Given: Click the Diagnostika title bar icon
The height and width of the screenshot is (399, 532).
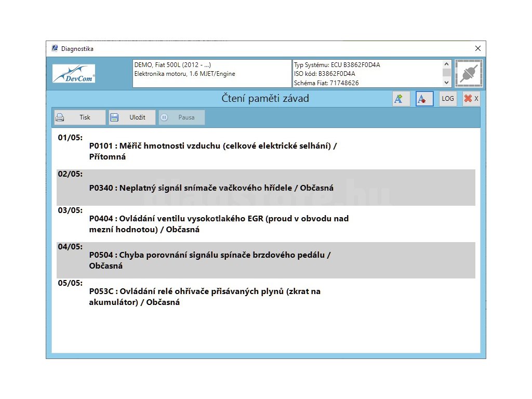Looking at the screenshot, I should coord(55,48).
